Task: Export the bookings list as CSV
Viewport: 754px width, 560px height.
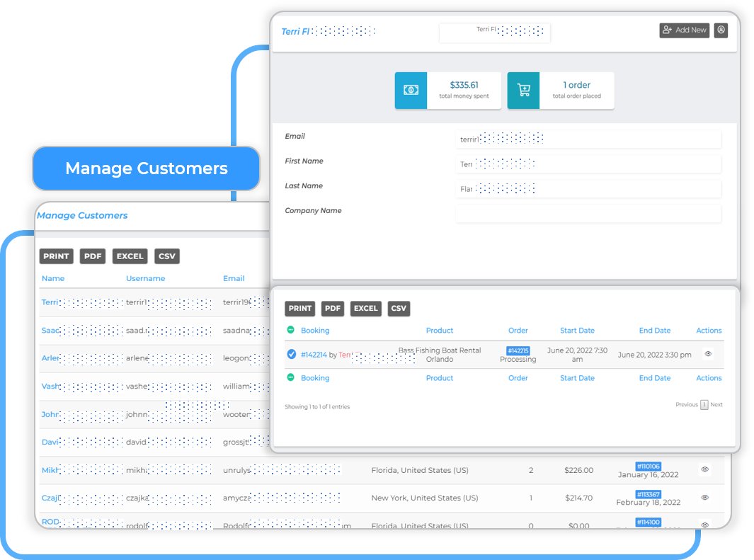Action: (398, 309)
